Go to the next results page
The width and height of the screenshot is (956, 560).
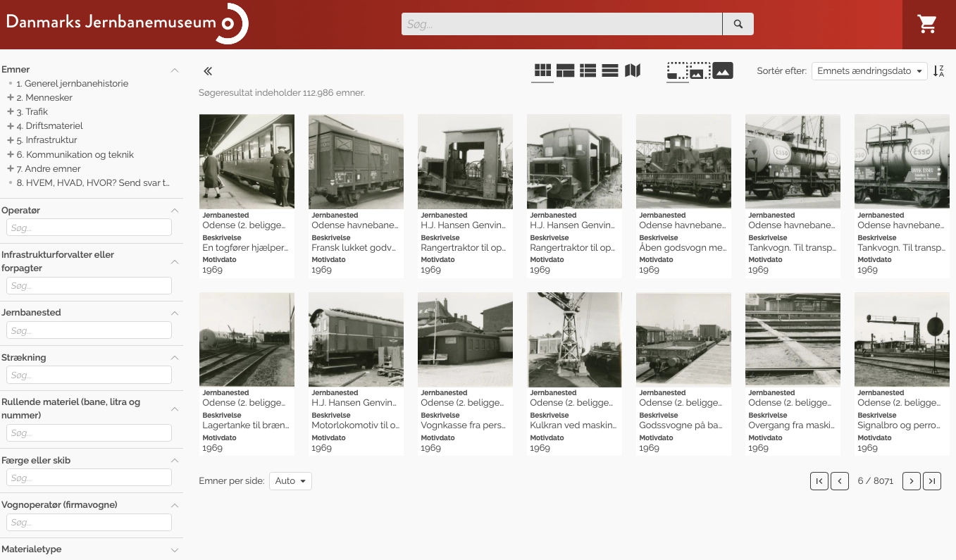click(912, 481)
